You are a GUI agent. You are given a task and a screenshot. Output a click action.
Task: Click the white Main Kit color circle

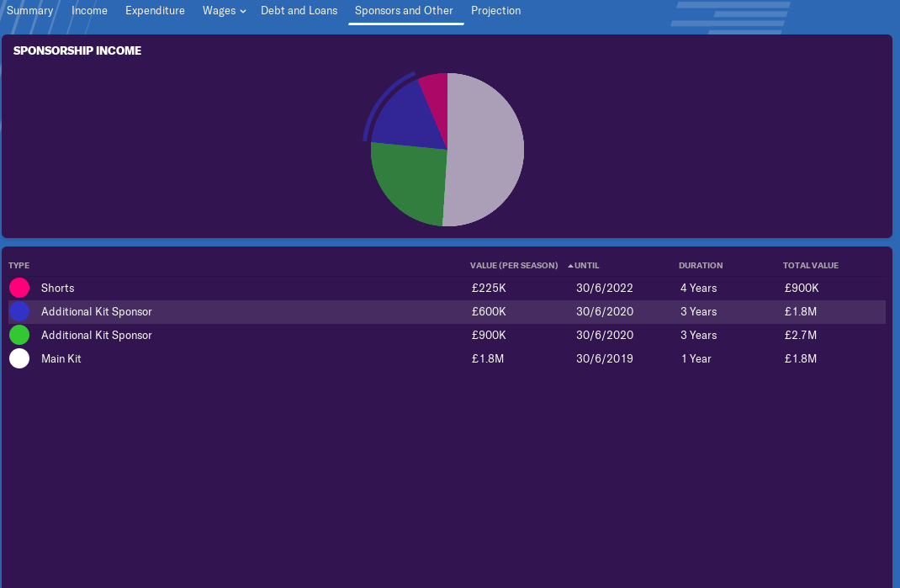[19, 358]
